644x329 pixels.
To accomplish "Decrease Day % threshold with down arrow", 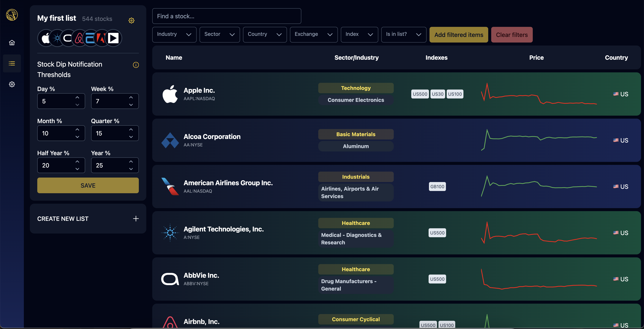I will click(77, 105).
